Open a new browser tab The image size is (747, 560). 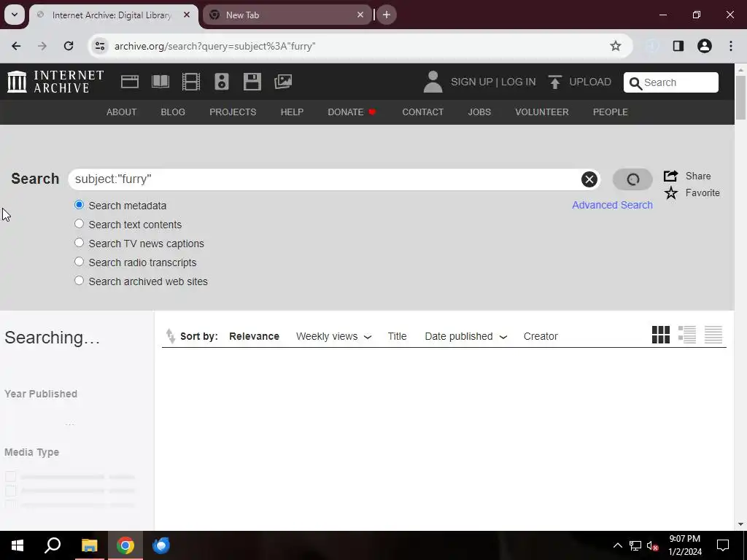pos(387,15)
